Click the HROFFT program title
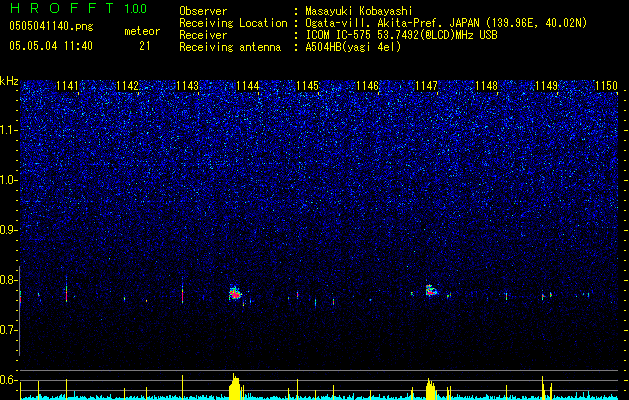This screenshot has width=629, height=400. [62, 8]
